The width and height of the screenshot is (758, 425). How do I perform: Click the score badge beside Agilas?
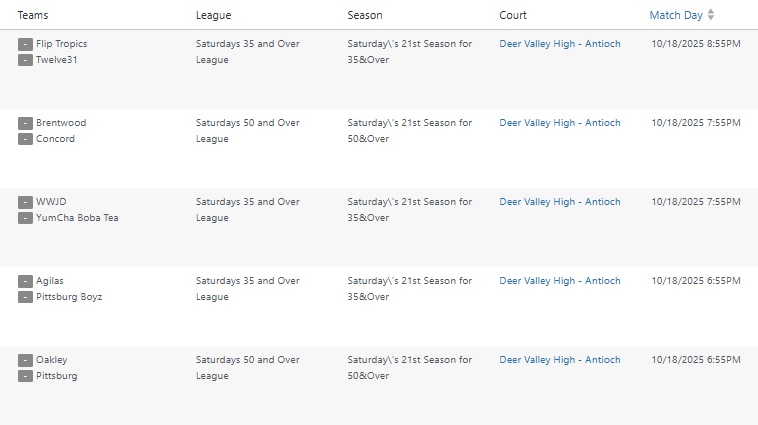click(25, 281)
